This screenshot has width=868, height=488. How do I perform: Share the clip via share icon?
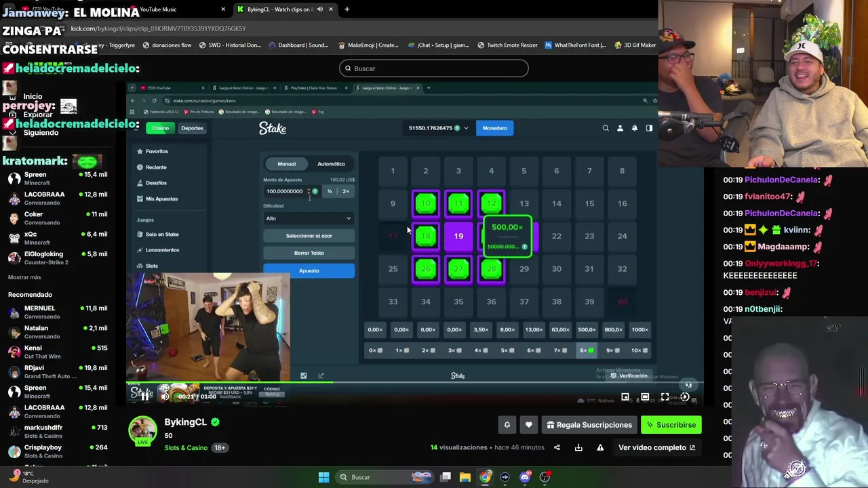557,447
